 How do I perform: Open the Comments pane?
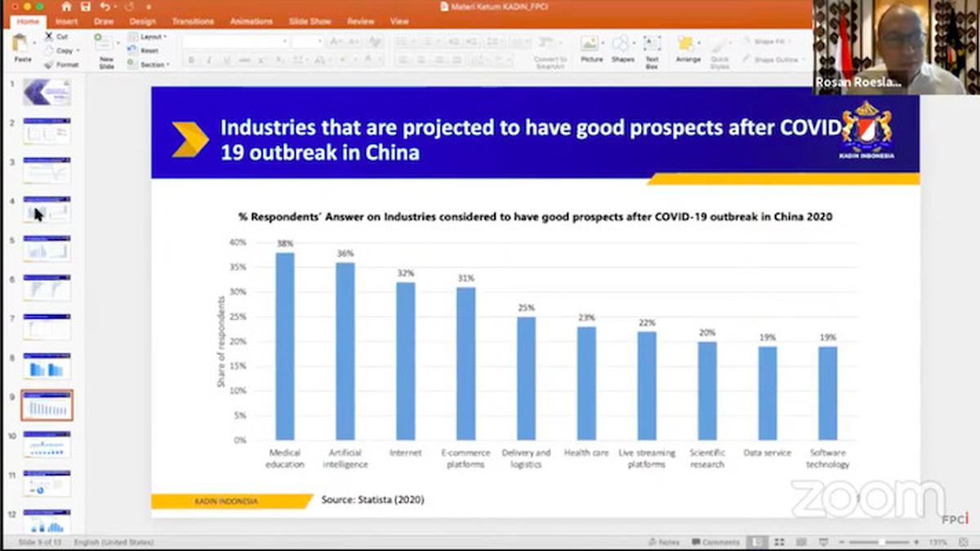pyautogui.click(x=715, y=542)
